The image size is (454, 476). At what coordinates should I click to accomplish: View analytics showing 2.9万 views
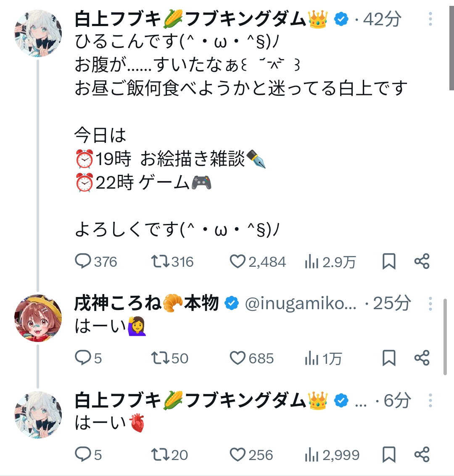coord(311,262)
